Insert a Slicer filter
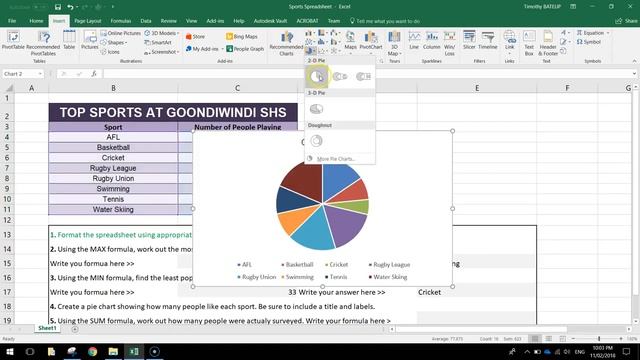640x360 pixels. click(x=469, y=40)
